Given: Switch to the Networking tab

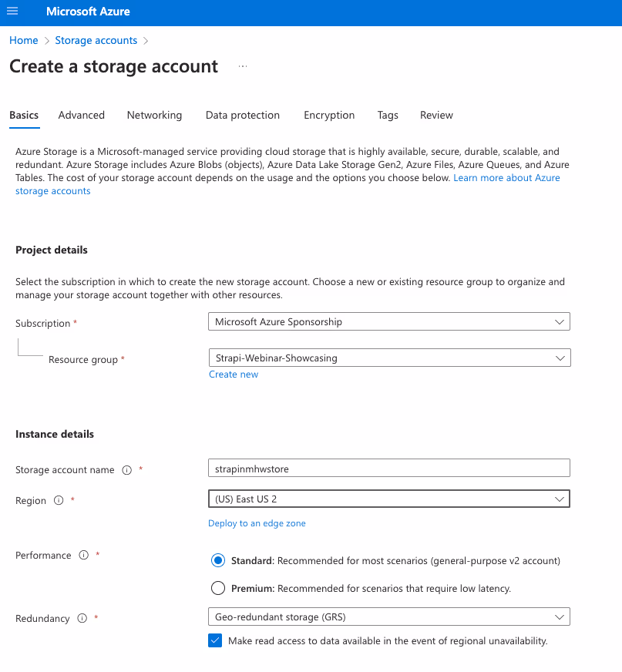Looking at the screenshot, I should pos(154,115).
